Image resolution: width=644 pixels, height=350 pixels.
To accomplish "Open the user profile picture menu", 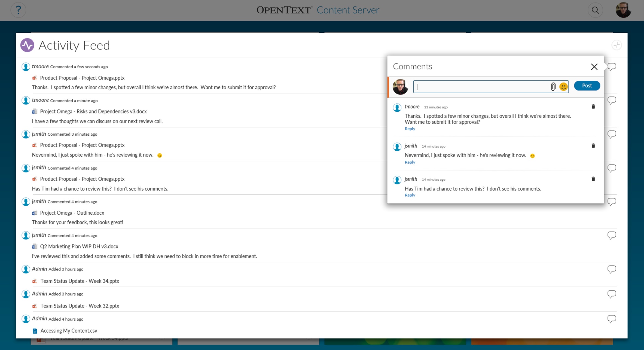I will pyautogui.click(x=623, y=10).
